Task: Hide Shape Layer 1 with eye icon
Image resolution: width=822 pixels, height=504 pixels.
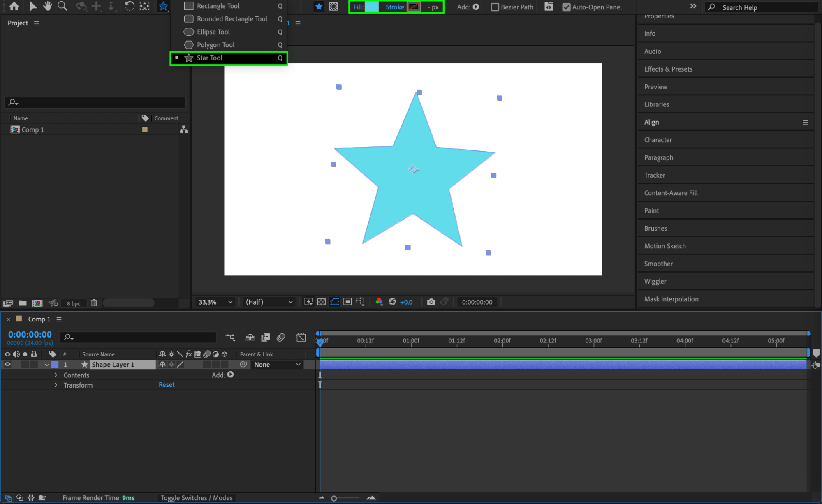Action: 7,365
